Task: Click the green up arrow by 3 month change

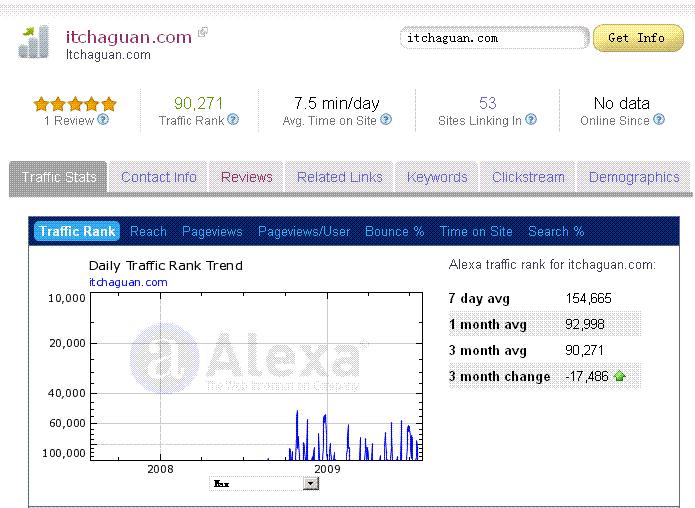Action: click(x=620, y=376)
